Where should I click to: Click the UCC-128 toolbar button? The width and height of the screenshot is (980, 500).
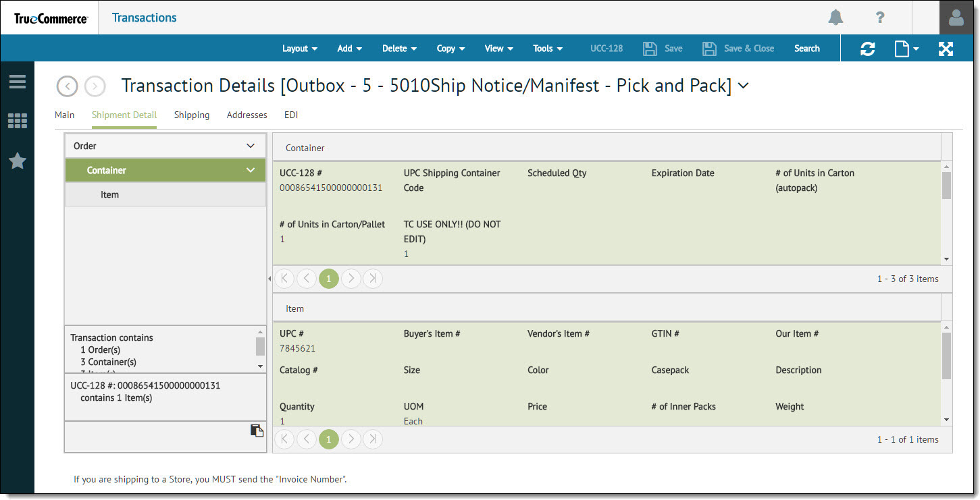click(x=607, y=49)
